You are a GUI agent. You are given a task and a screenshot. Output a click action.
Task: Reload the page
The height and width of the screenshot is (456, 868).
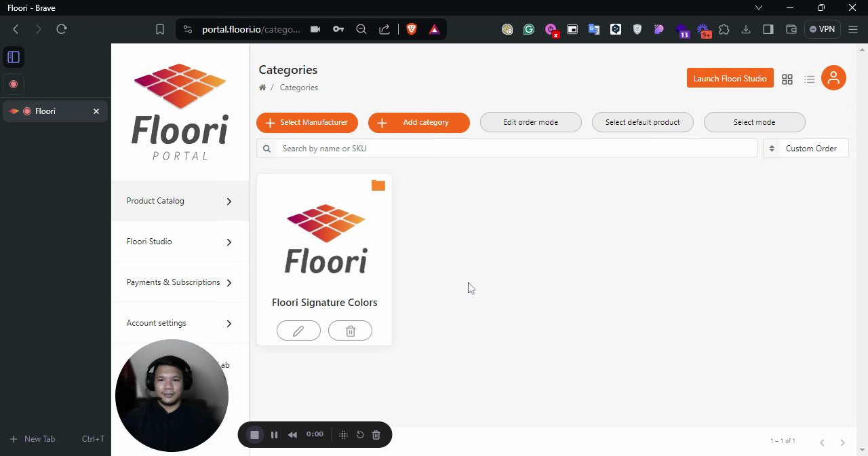point(62,29)
